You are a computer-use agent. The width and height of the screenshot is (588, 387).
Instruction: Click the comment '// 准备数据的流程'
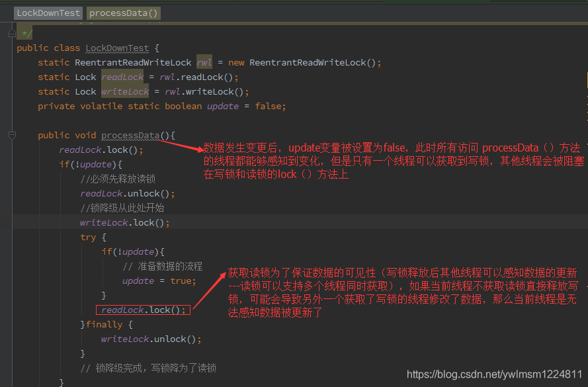point(162,266)
